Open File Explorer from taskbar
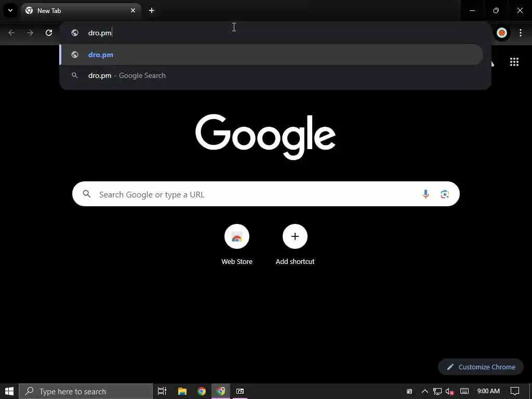 click(182, 391)
